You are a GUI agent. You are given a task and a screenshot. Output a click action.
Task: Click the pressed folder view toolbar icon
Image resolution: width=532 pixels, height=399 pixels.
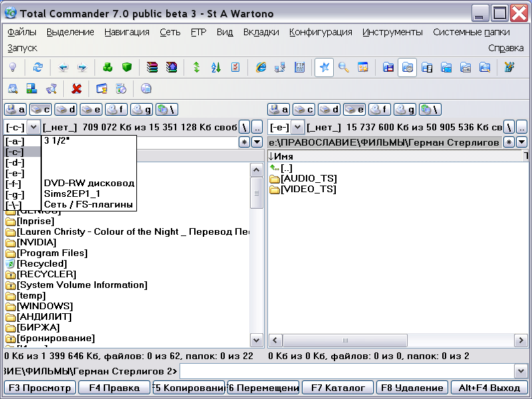[407, 67]
